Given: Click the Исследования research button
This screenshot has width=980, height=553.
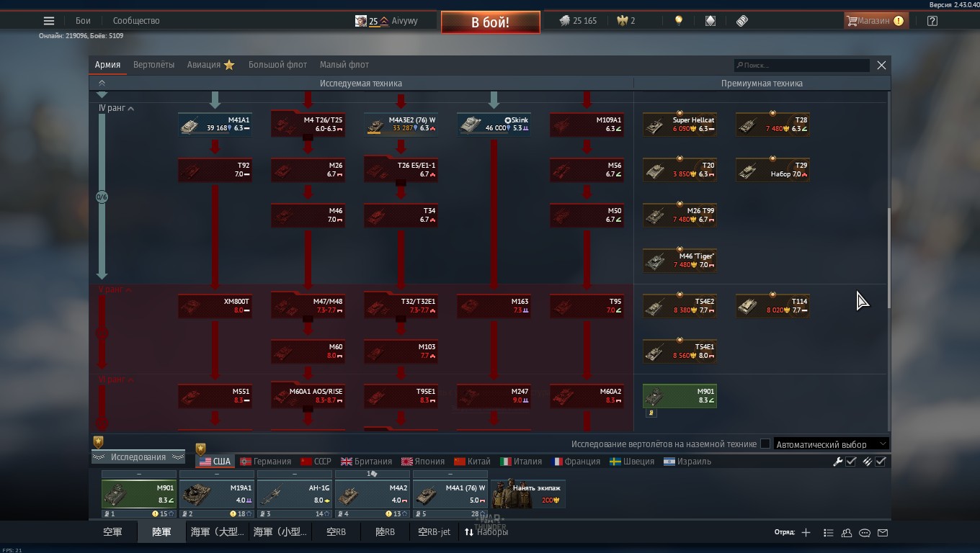Looking at the screenshot, I should [138, 457].
